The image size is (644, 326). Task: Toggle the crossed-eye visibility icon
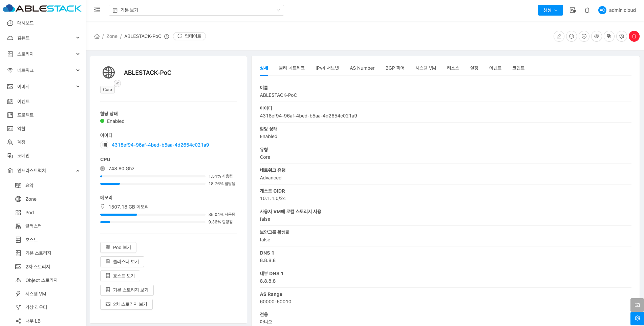pyautogui.click(x=596, y=36)
